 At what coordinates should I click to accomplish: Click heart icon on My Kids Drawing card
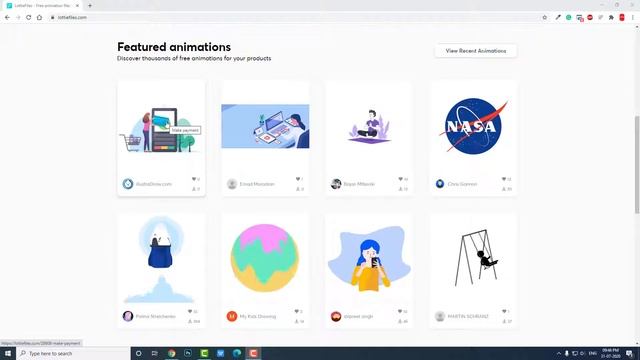point(297,311)
